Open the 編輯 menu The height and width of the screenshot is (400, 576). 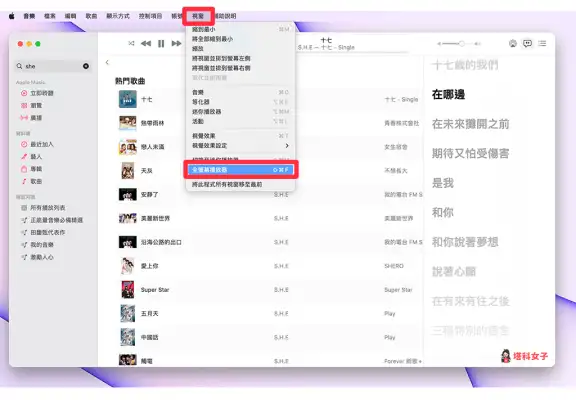70,16
